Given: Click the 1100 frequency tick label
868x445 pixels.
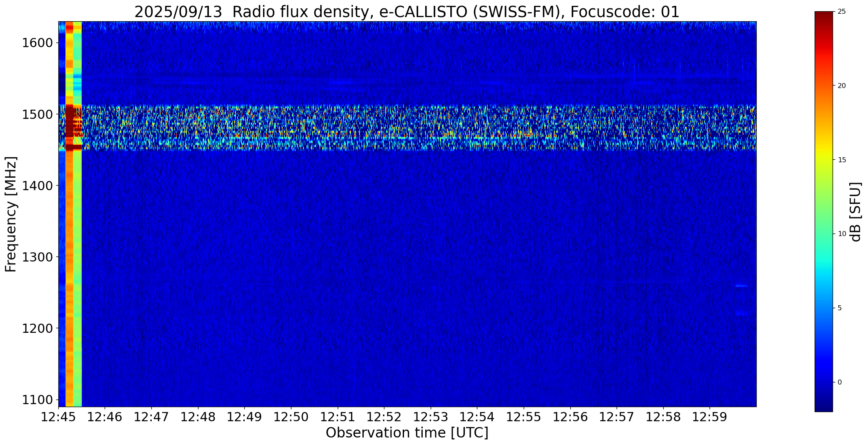Looking at the screenshot, I should coord(37,400).
